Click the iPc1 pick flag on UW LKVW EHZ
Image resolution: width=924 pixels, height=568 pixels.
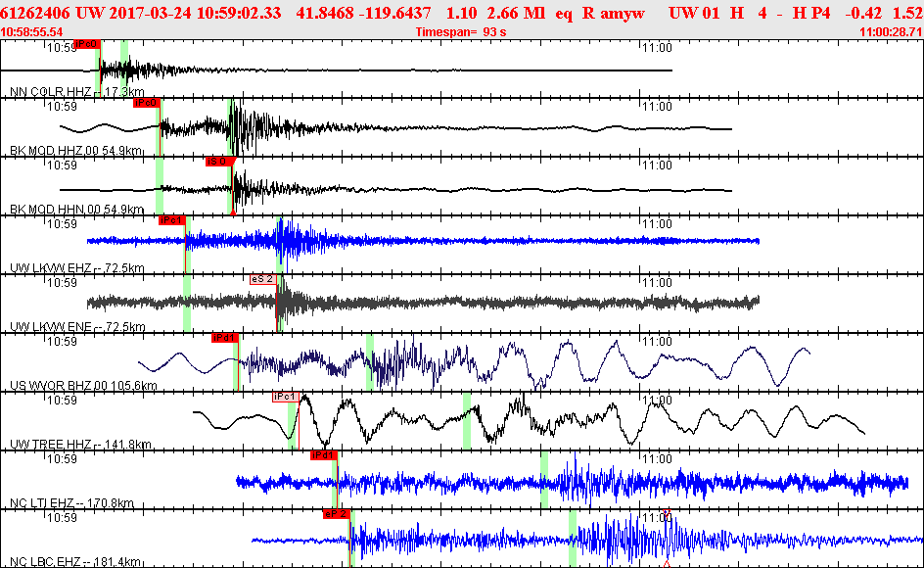[171, 220]
